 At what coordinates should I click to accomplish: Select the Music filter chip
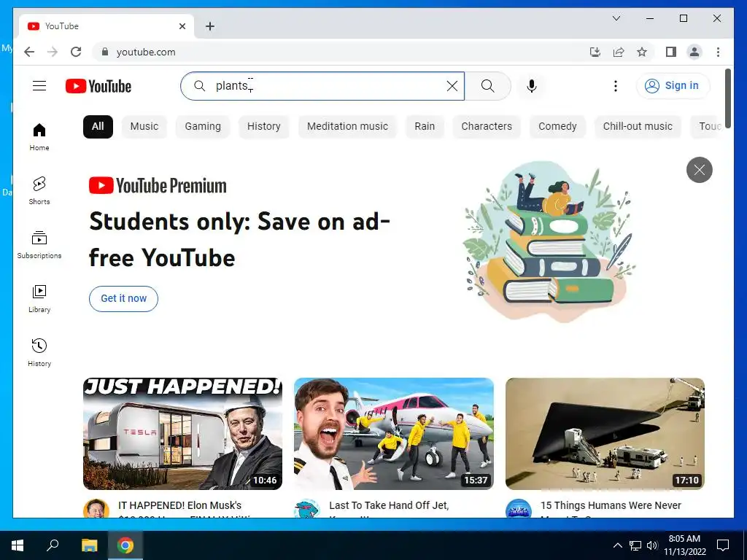click(144, 127)
